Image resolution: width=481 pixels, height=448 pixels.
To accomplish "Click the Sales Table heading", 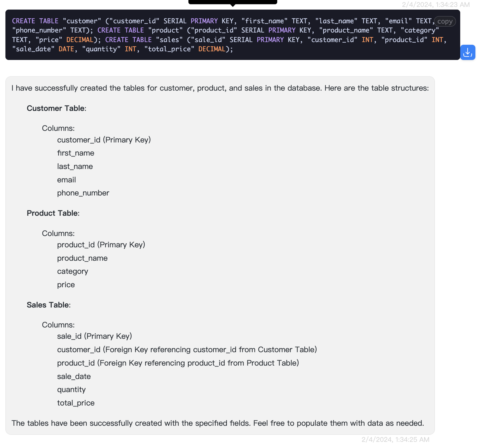I will (49, 305).
